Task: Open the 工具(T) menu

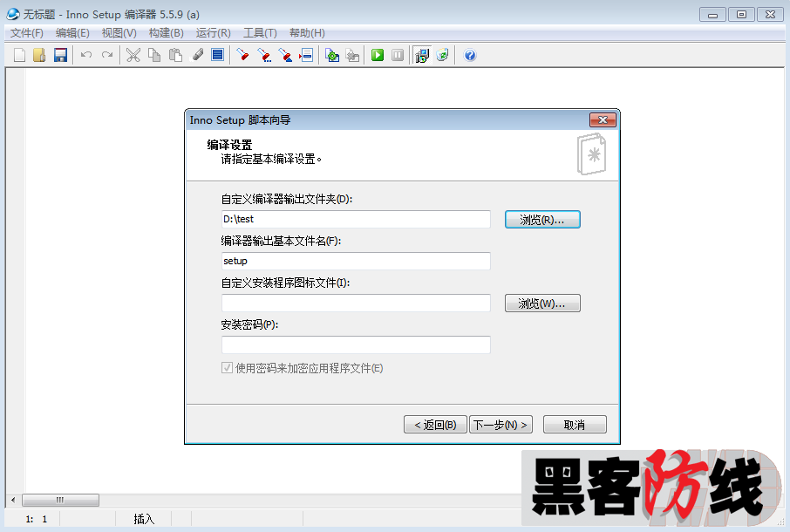Action: [260, 33]
